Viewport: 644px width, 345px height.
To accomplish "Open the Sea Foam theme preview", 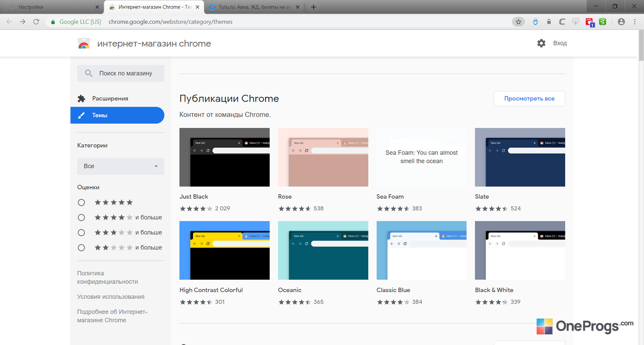I will pos(422,157).
